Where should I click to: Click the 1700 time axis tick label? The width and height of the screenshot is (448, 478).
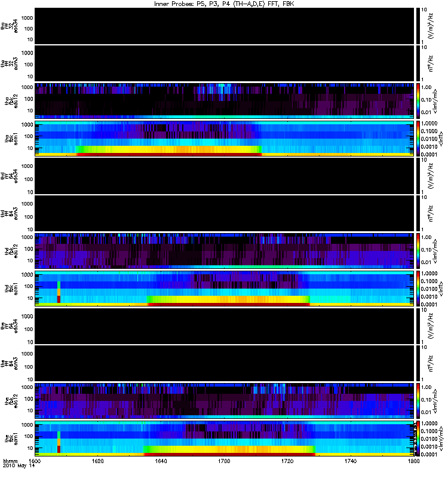(224, 461)
